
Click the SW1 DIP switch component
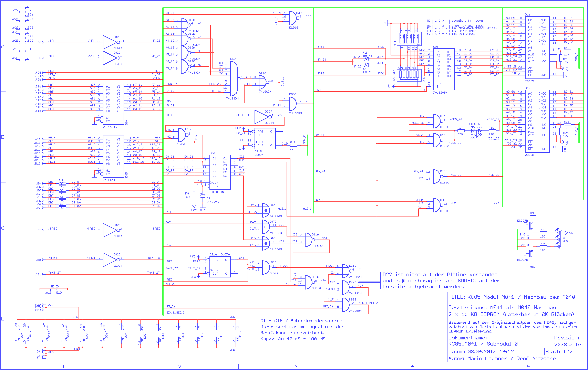[x=409, y=39]
